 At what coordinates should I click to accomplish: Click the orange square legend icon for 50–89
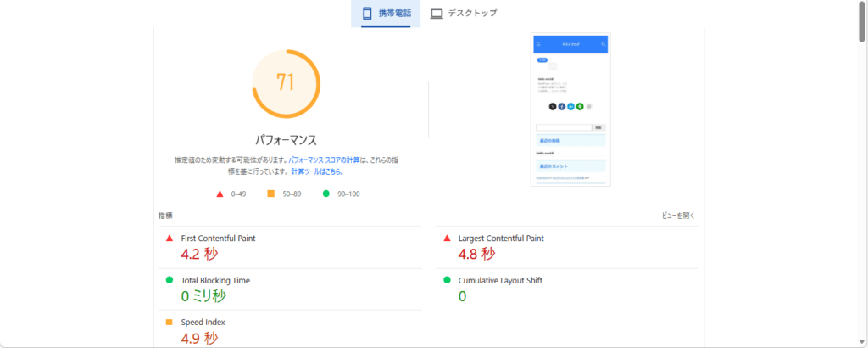click(271, 194)
